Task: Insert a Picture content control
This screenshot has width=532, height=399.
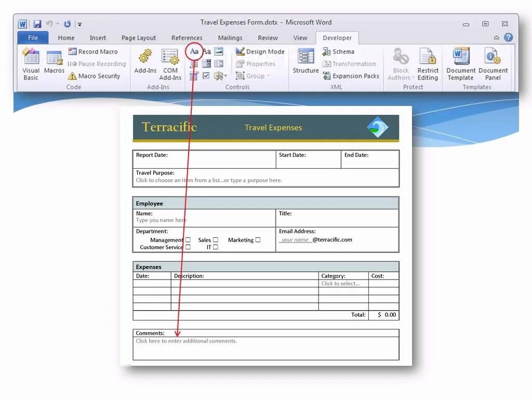Action: pos(219,51)
